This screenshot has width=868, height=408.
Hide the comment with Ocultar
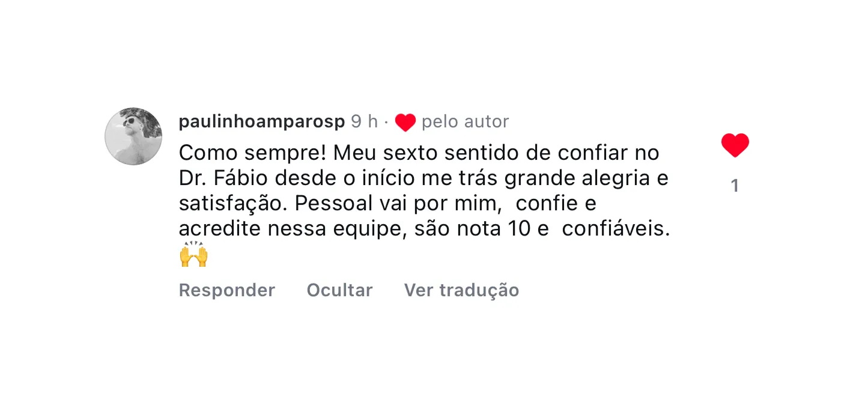click(339, 290)
